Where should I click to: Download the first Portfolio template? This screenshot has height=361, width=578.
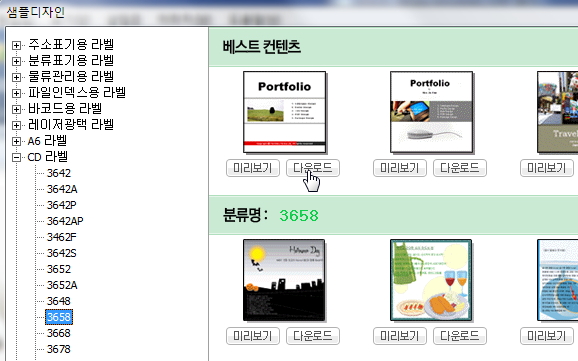pos(313,168)
